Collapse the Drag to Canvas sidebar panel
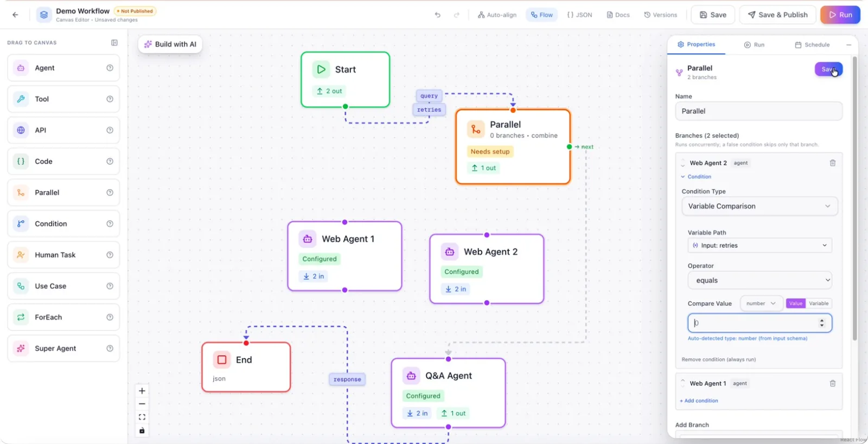The width and height of the screenshot is (868, 444). pos(114,42)
